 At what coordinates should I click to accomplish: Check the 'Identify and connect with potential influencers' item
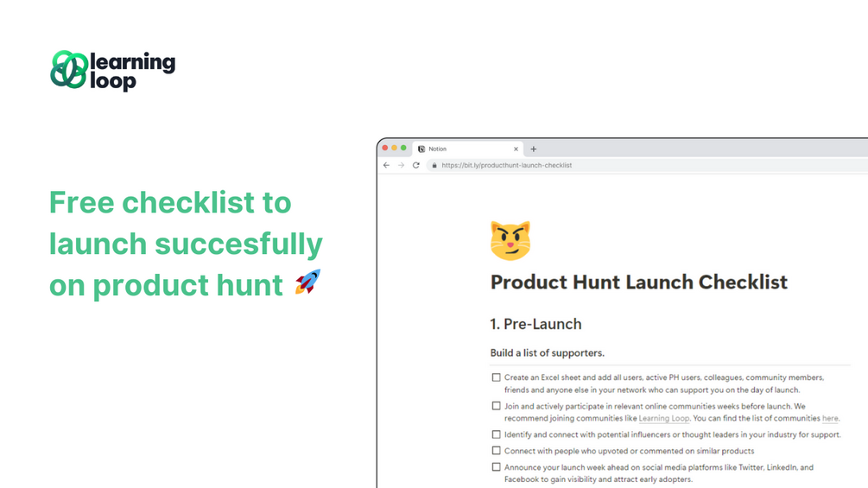tap(496, 434)
